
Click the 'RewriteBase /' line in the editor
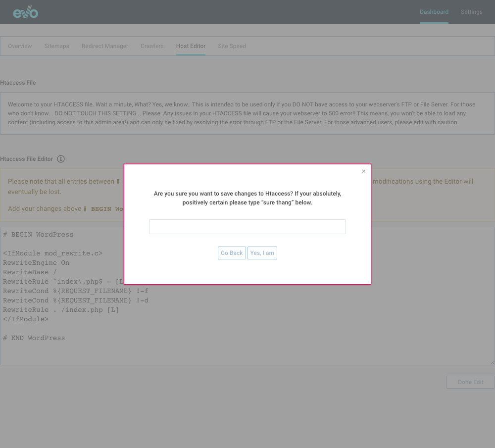[x=30, y=272]
